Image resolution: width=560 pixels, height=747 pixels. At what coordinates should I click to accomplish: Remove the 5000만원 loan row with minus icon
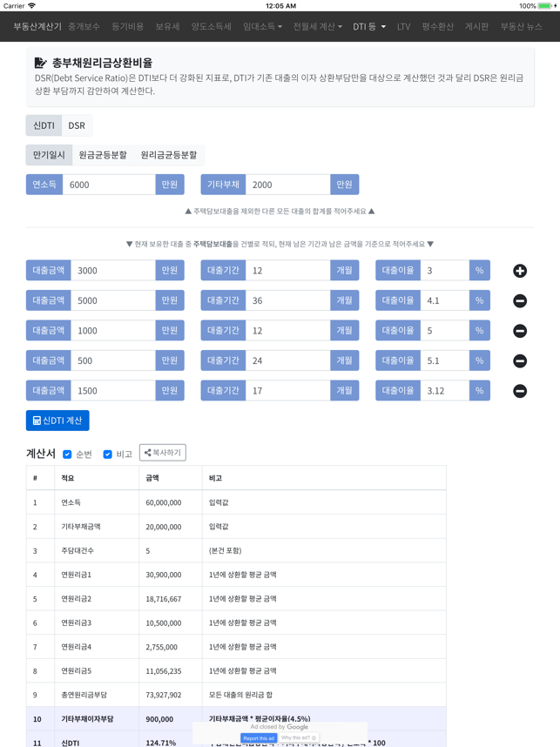[520, 301]
